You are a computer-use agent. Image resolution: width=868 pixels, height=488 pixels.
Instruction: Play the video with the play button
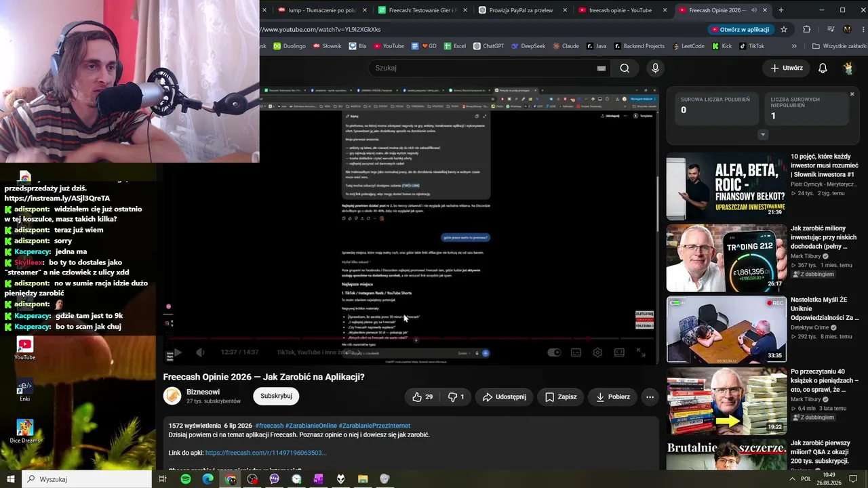pos(178,352)
